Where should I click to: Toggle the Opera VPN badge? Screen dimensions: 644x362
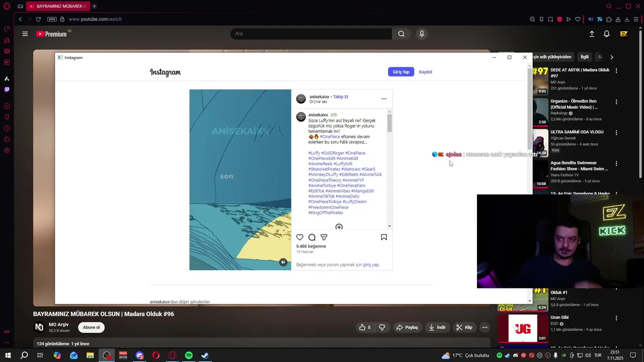[x=52, y=19]
